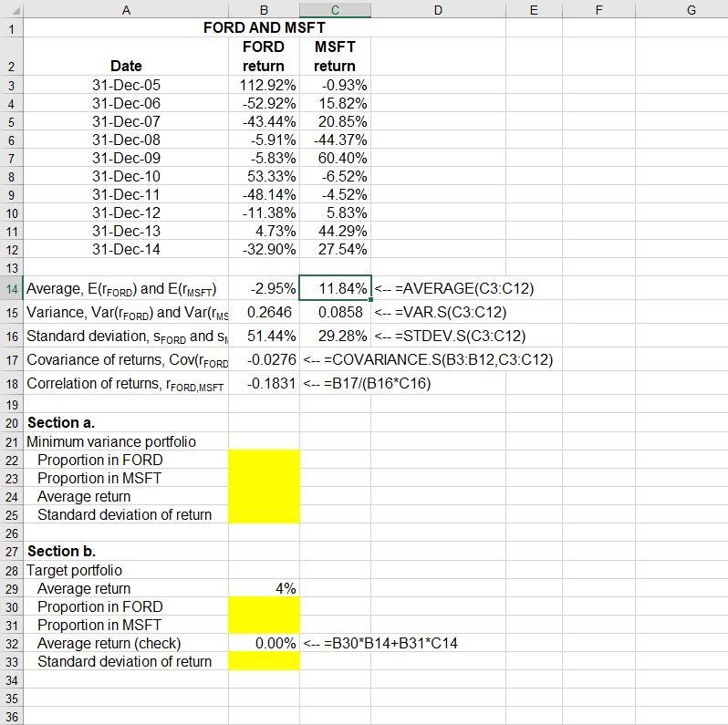Click MSFT return cell -0.93%
728x725 pixels.
[335, 85]
